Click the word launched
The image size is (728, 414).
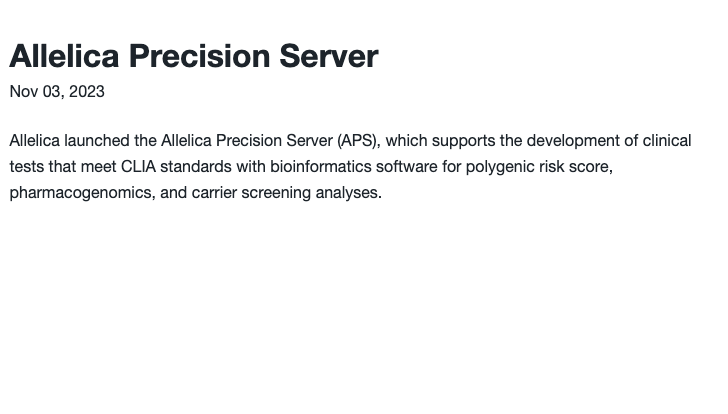(97, 141)
